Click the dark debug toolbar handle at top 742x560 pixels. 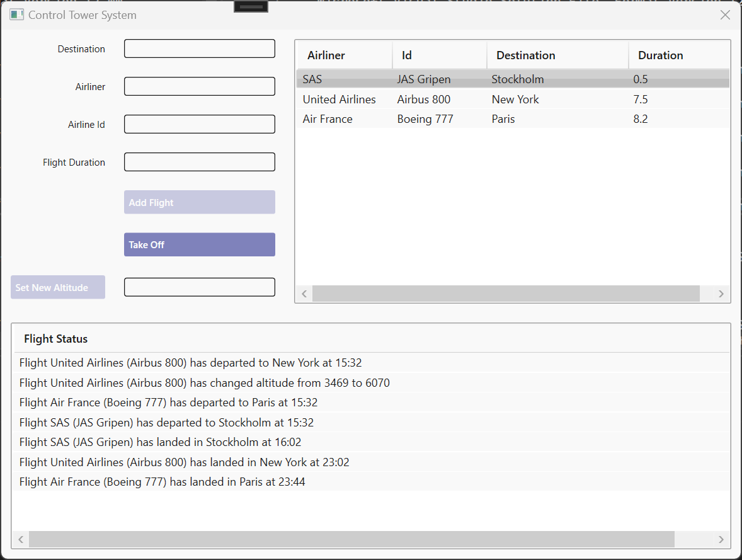pyautogui.click(x=251, y=7)
